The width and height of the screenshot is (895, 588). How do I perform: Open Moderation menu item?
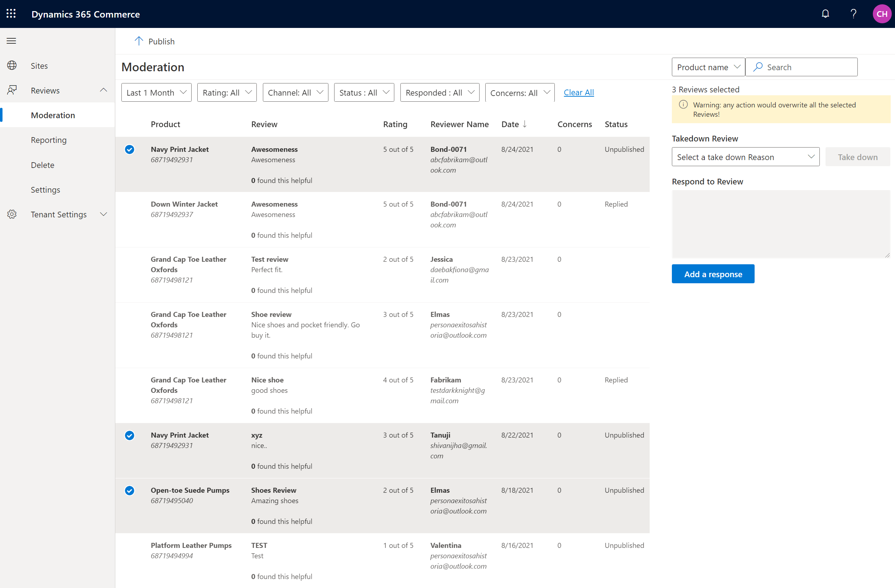[x=53, y=115]
